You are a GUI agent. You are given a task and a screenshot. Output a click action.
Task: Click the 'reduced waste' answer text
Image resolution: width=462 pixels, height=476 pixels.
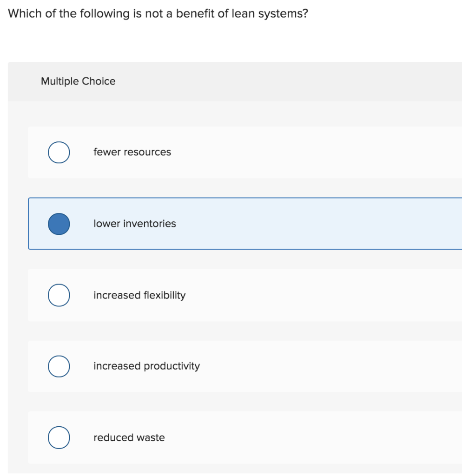(x=129, y=437)
